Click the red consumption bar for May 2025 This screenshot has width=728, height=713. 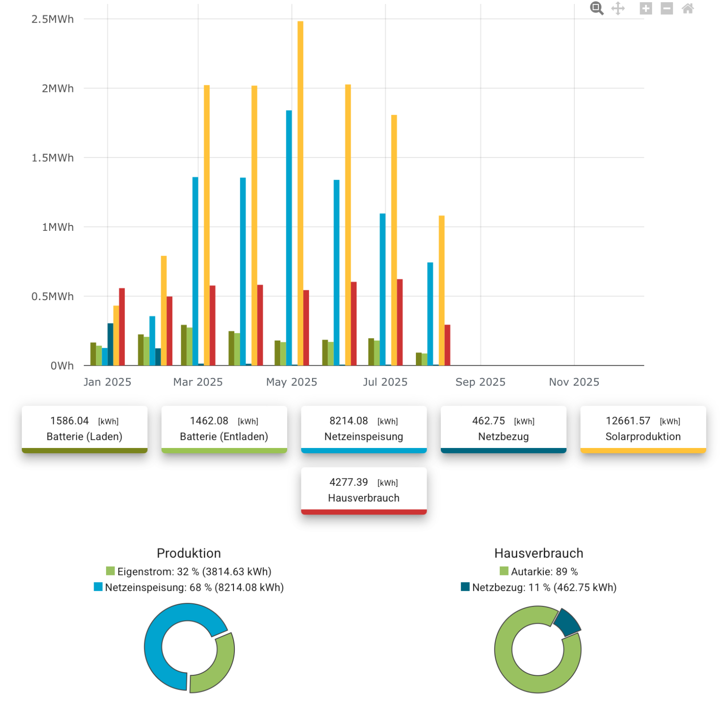(306, 328)
